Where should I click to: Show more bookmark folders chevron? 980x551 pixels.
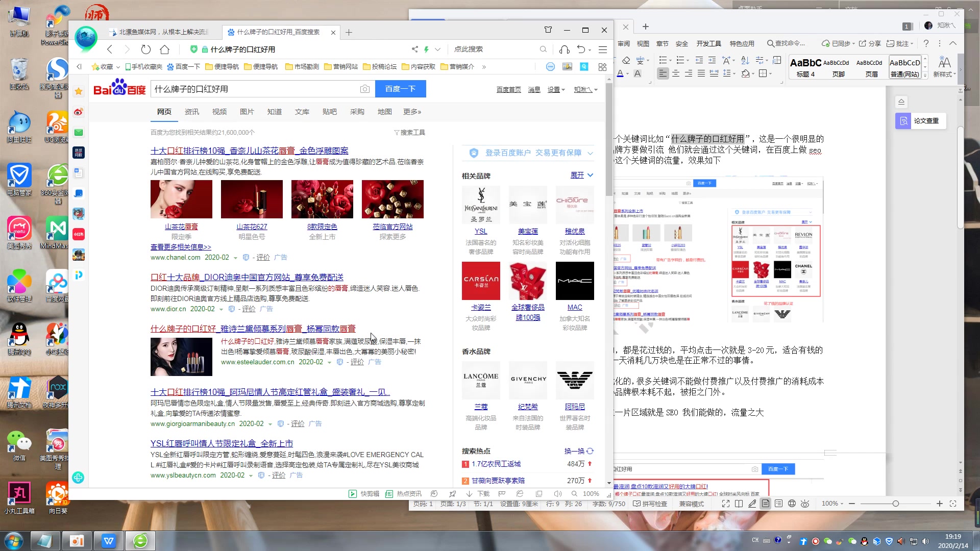tap(484, 67)
